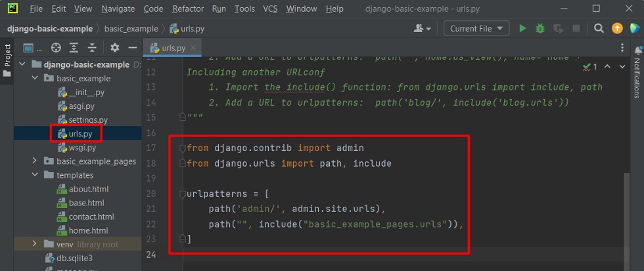Open Search Everywhere magnifier icon
Screen dimensions: 644x271
599,29
